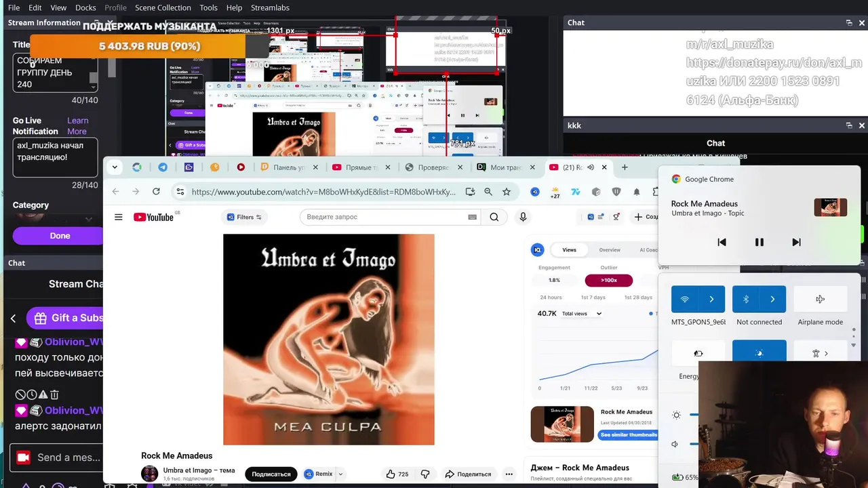Viewport: 868px width, 488px height.
Task: Open the Telegram pinned tab
Action: click(x=163, y=167)
